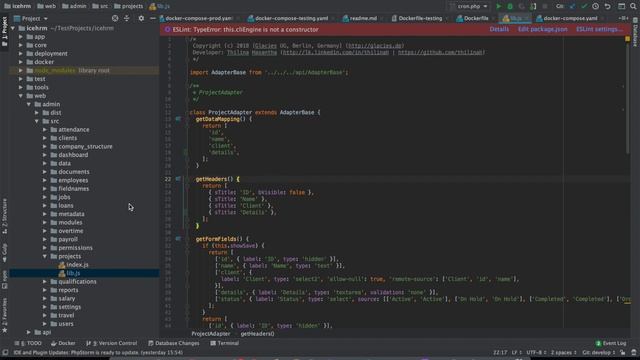
Task: Open Database Changes tool window
Action: pyautogui.click(x=173, y=343)
